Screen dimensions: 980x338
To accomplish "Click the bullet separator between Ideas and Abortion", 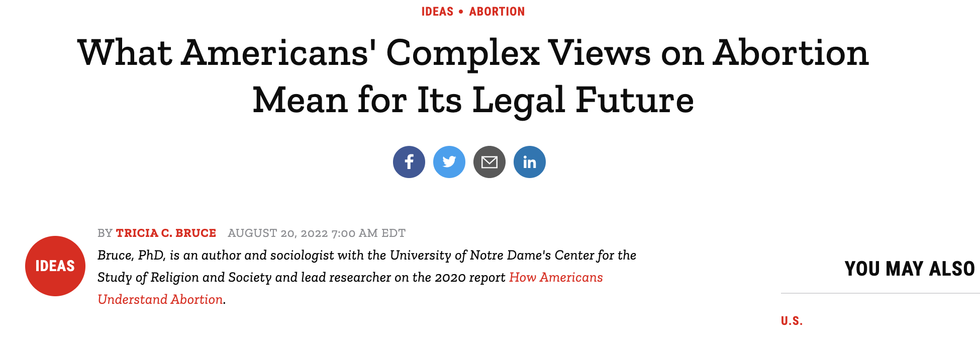I will 461,12.
